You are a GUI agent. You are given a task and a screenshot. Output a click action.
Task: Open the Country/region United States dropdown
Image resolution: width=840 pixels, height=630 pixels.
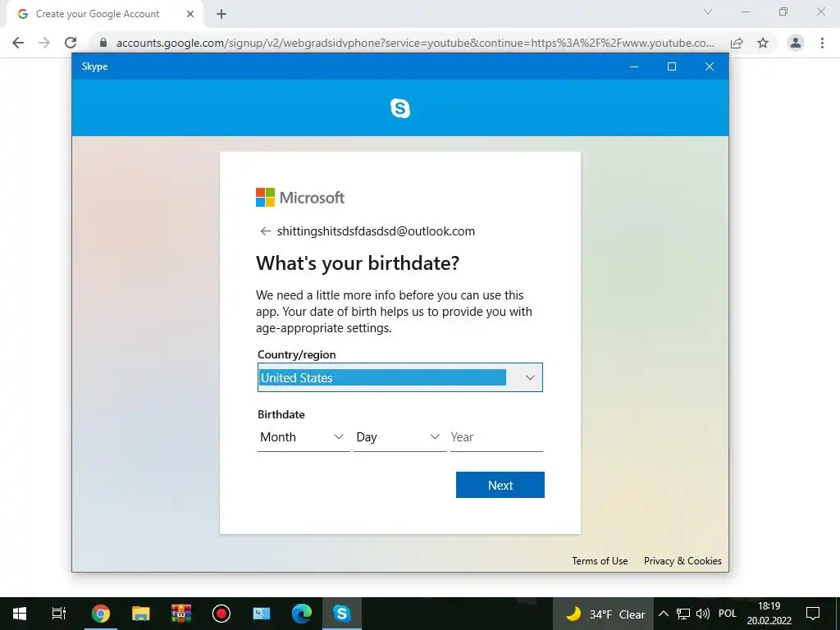(x=400, y=377)
